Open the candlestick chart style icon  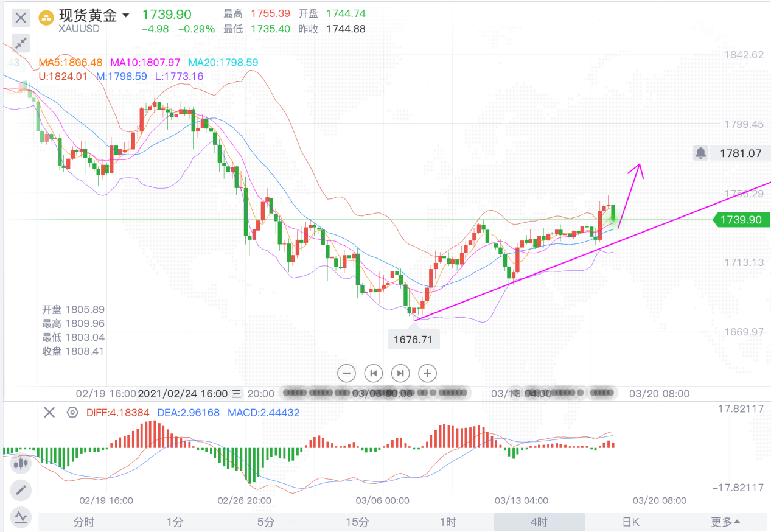(x=21, y=463)
